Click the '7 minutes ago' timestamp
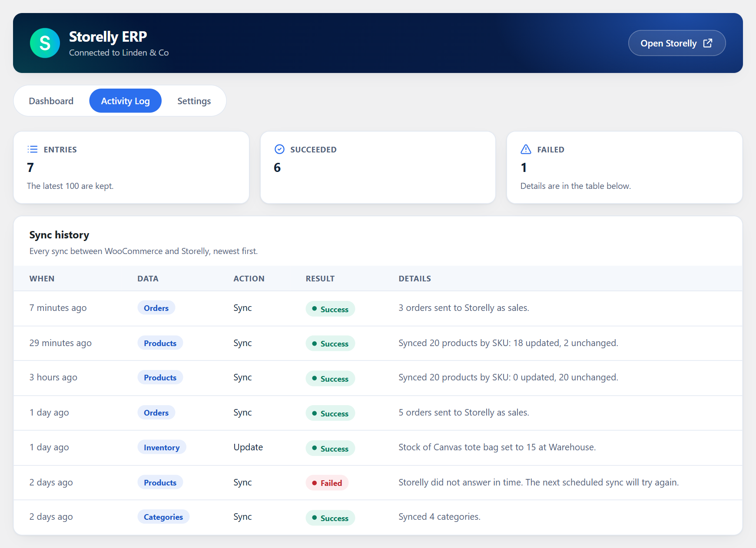756x548 pixels. (58, 308)
